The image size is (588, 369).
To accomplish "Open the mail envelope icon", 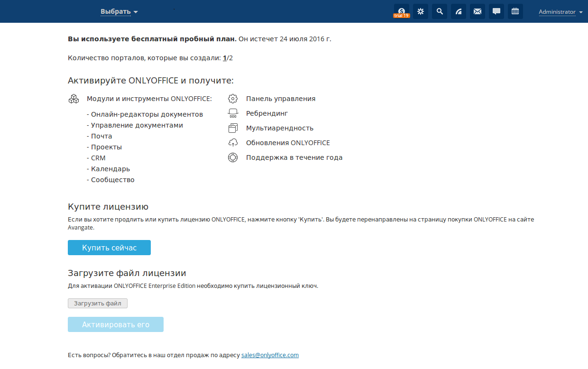I will (x=478, y=11).
